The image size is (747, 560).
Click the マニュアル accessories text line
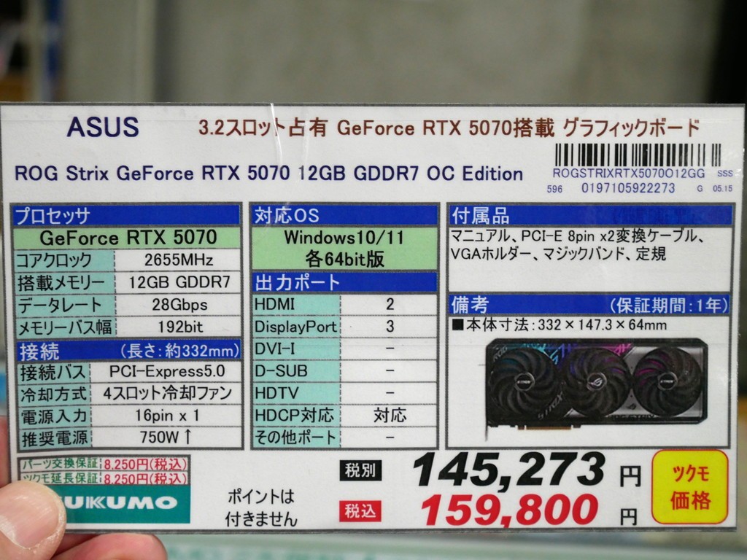[577, 236]
